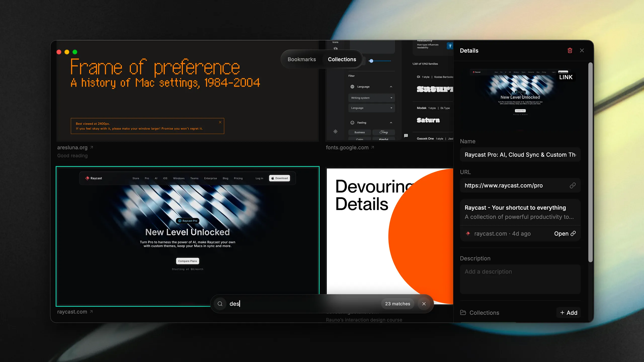This screenshot has height=362, width=644.
Task: Copy the URL using the link icon
Action: [x=573, y=186]
